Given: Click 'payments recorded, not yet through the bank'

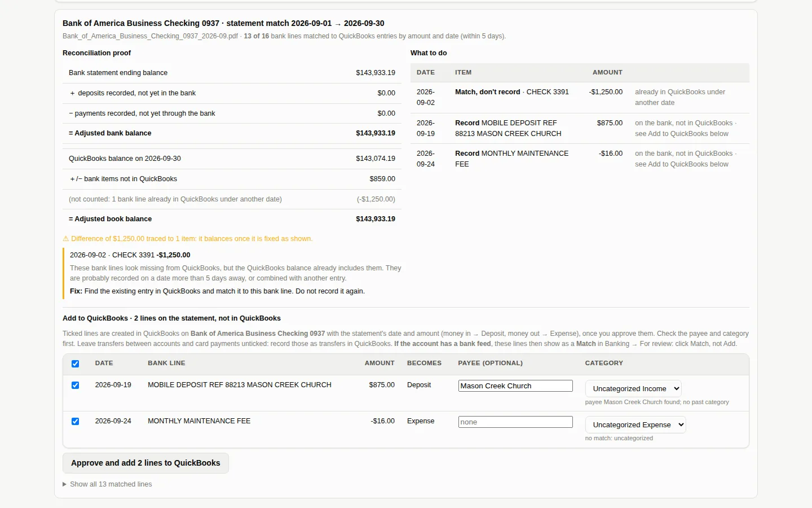Looking at the screenshot, I should pyautogui.click(x=145, y=113).
